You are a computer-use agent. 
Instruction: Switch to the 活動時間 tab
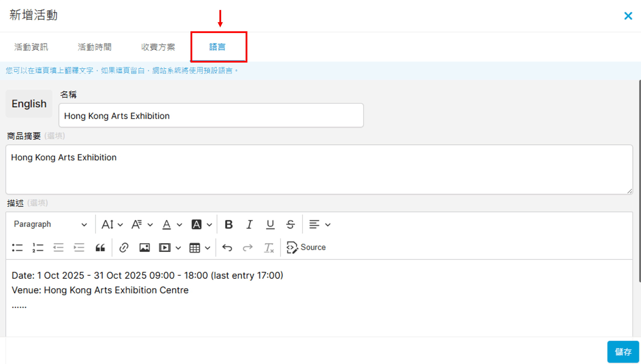[x=94, y=47]
